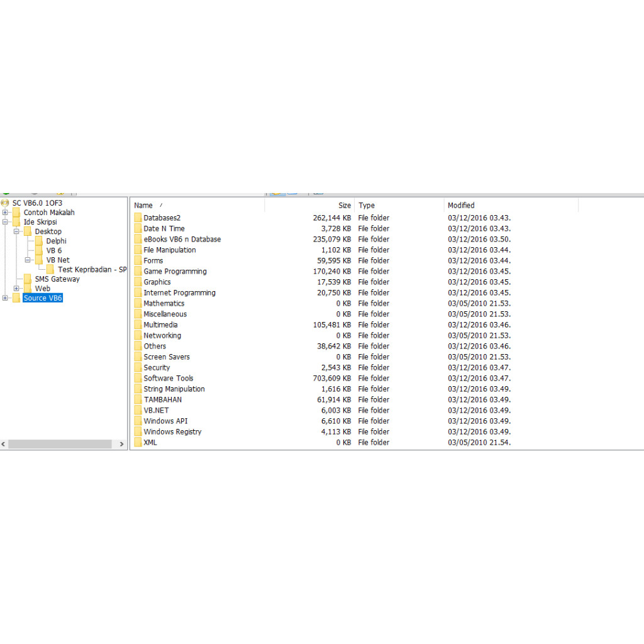644x644 pixels.
Task: Click the 105,481 KB size value
Action: (332, 325)
